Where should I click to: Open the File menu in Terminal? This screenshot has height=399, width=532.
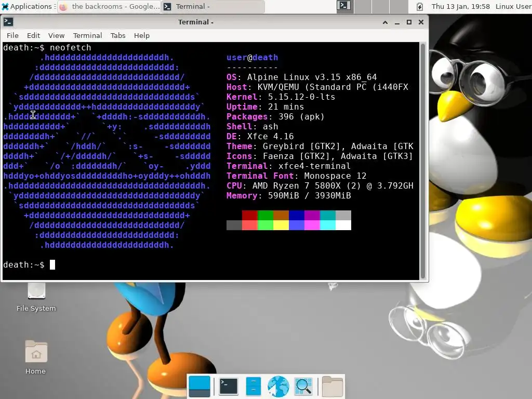(12, 35)
